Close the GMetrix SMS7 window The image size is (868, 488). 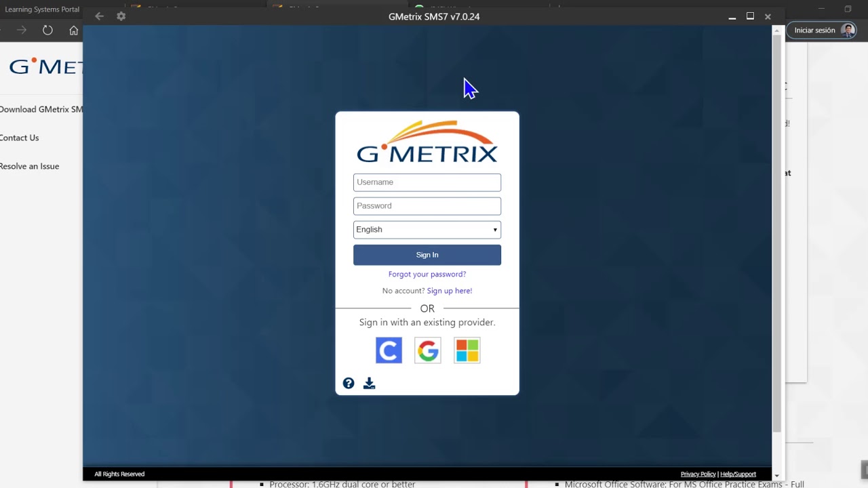[x=768, y=16]
